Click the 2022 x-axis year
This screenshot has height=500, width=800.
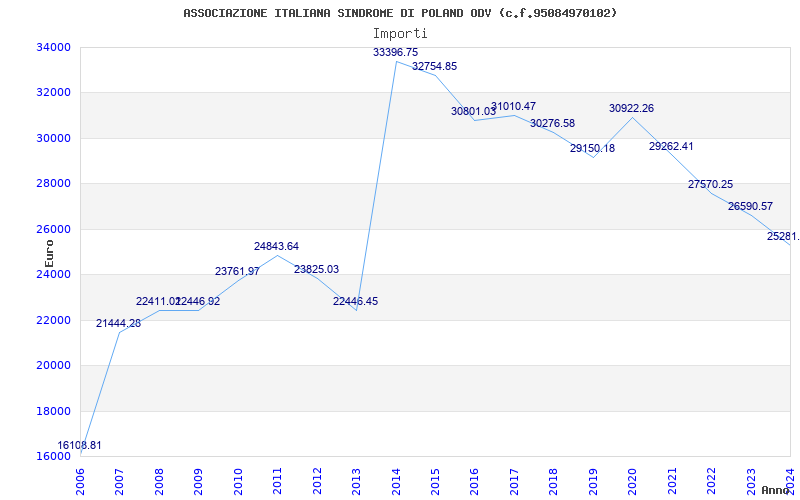[711, 482]
